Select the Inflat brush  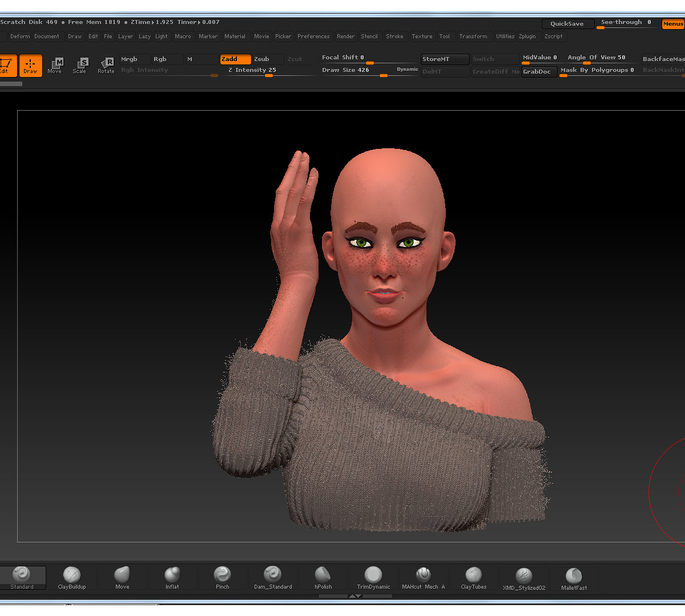(172, 577)
